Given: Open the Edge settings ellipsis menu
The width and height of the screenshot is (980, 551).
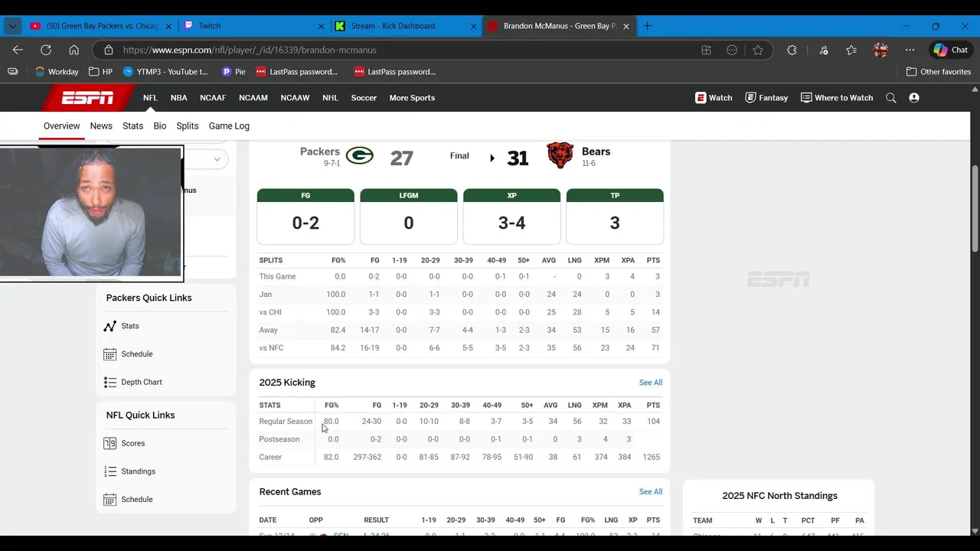Looking at the screenshot, I should tap(910, 50).
